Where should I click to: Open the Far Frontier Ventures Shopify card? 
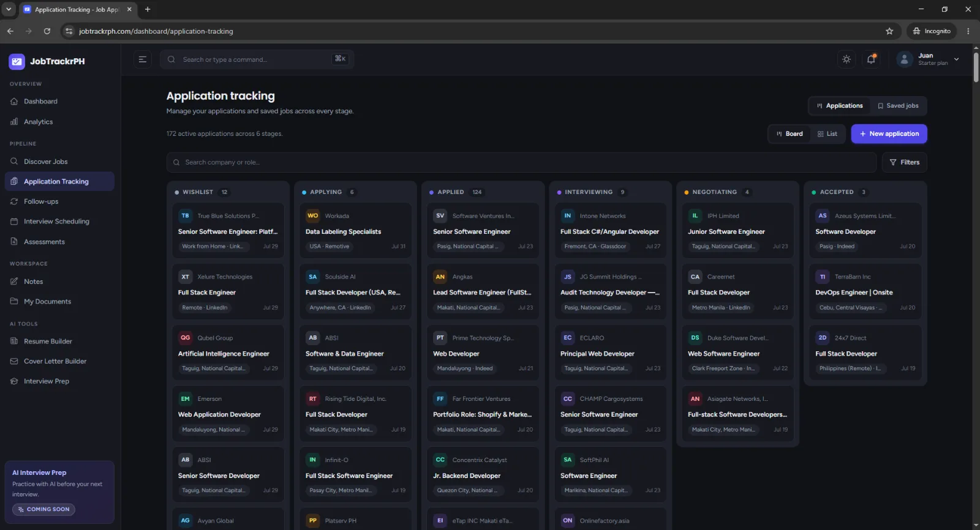(483, 414)
